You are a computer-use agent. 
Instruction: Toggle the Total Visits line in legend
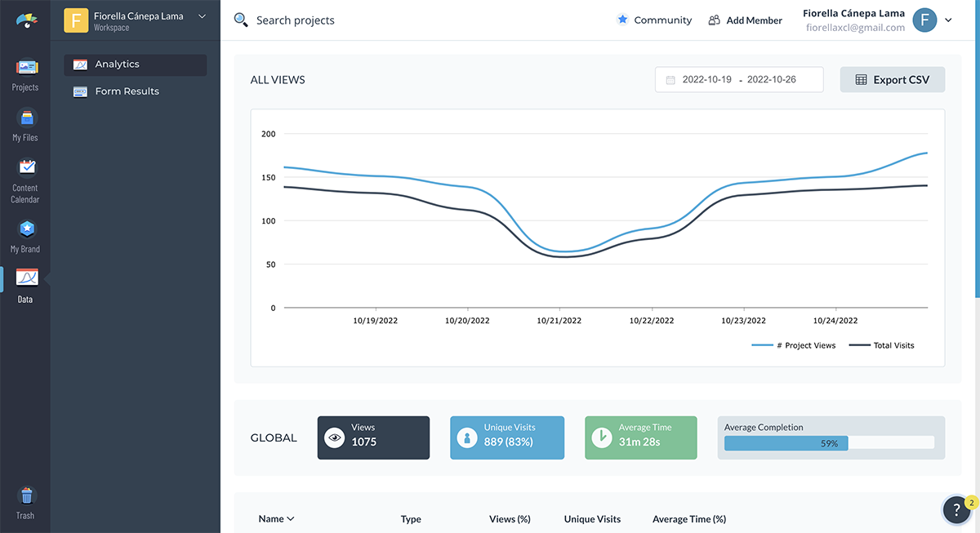882,345
